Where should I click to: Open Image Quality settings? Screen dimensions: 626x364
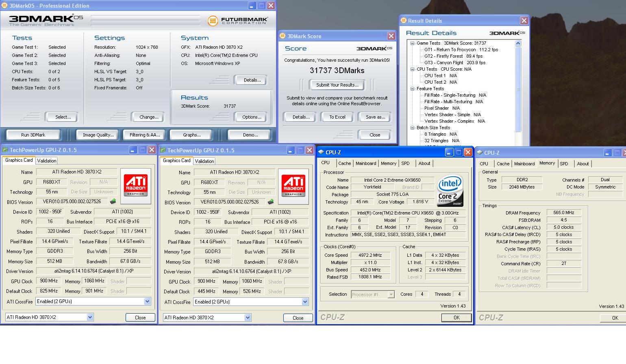(98, 135)
